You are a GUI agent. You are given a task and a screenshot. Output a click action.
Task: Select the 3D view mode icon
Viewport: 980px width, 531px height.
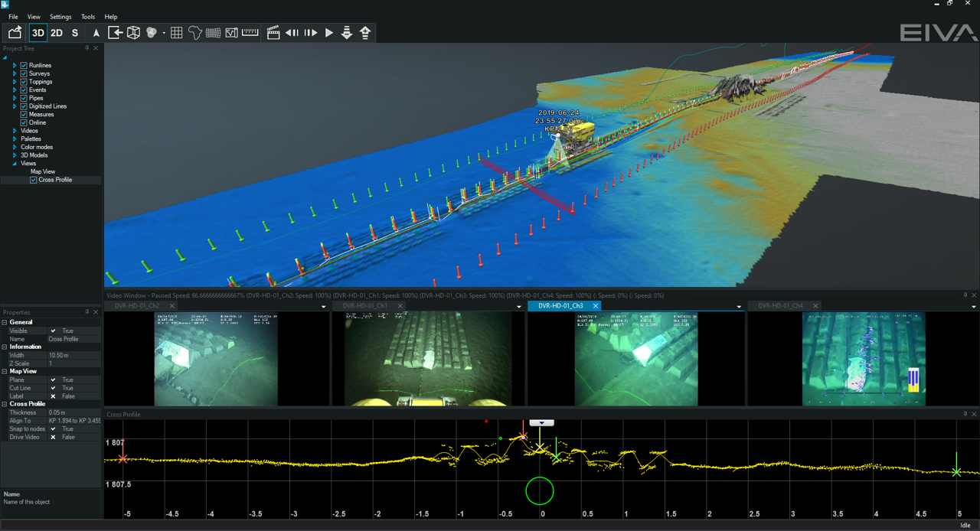(37, 33)
